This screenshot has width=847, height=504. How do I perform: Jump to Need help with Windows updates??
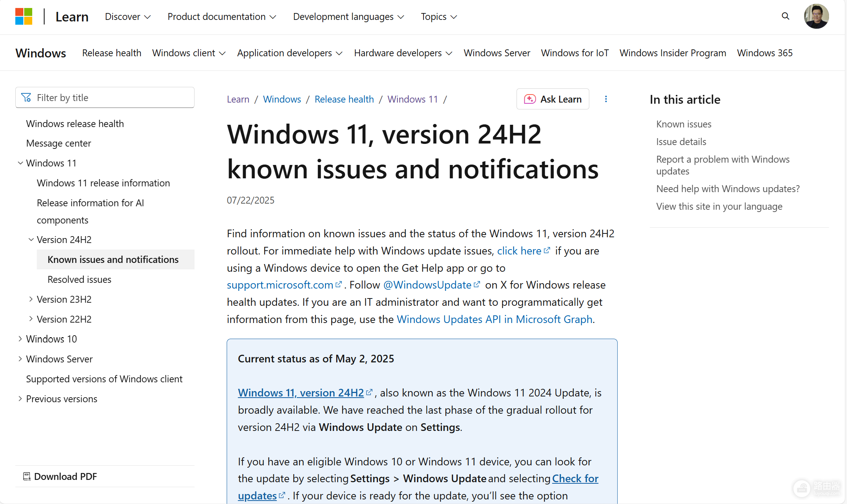[728, 189]
